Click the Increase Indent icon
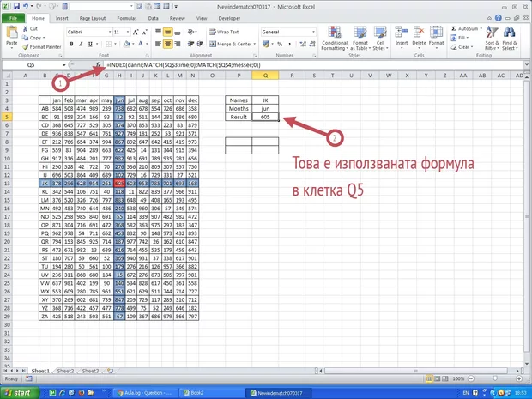Screen dimensions: 532x399 201,44
